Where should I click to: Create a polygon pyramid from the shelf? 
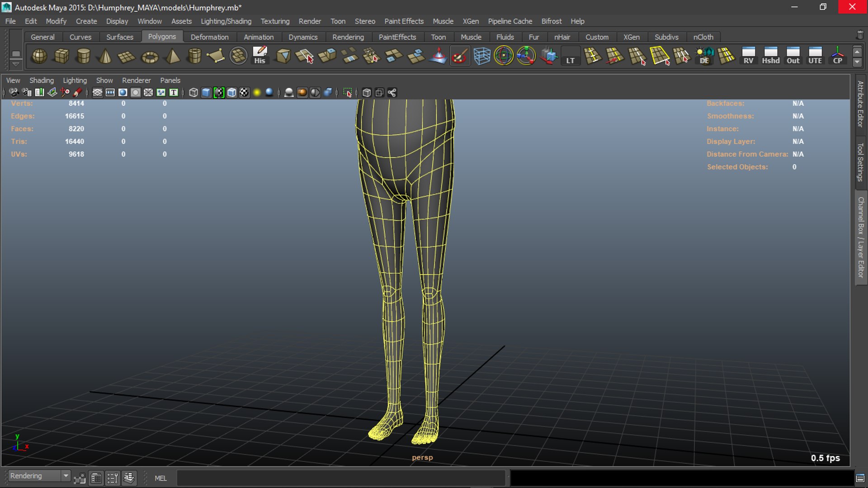pos(172,56)
